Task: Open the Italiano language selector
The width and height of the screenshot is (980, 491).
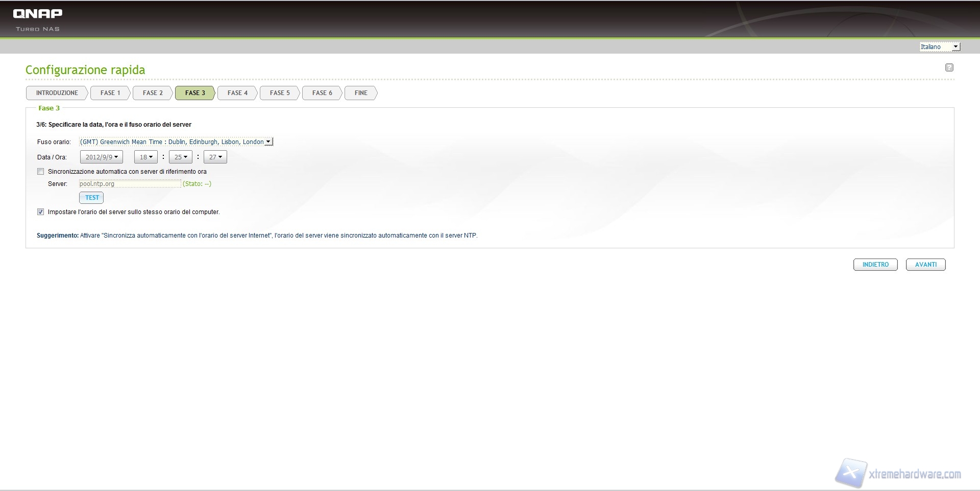Action: click(940, 47)
